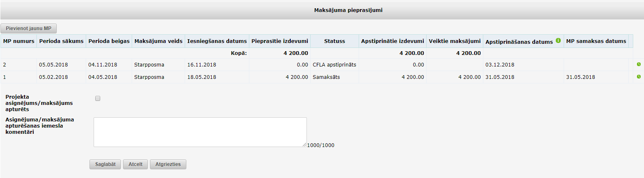Select the Veiktie maksājumi column header

click(455, 41)
